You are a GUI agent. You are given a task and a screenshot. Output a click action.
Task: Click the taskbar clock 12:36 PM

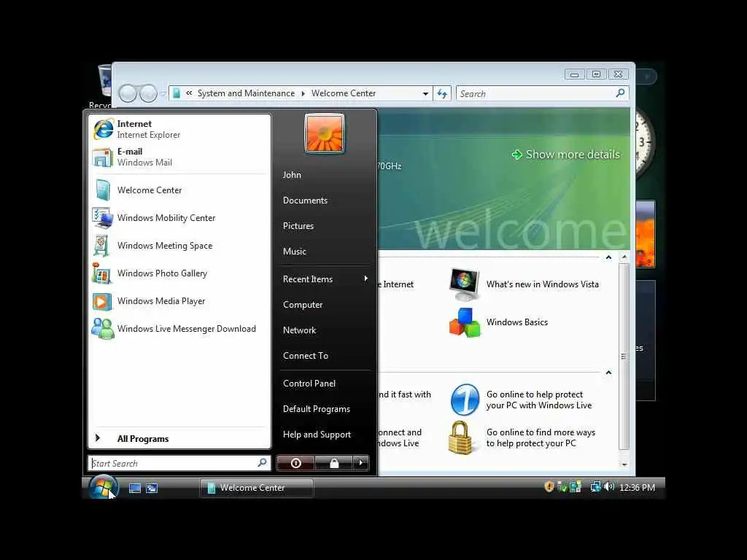637,488
